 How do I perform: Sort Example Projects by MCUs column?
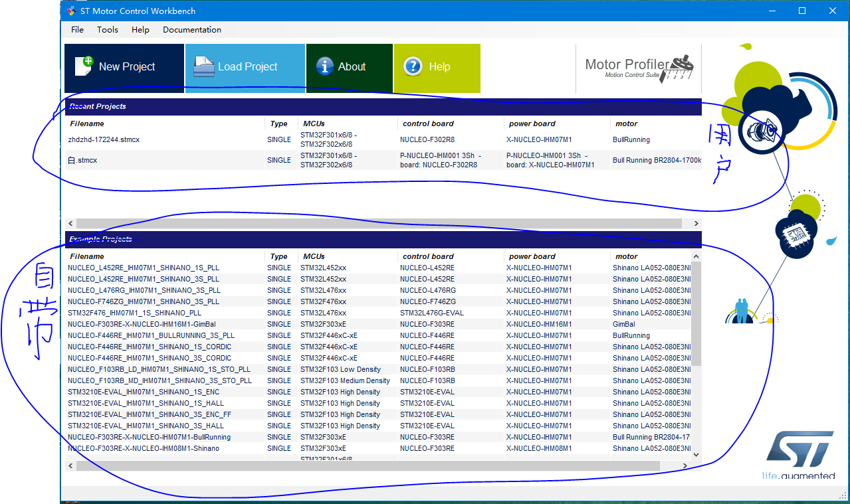[314, 256]
